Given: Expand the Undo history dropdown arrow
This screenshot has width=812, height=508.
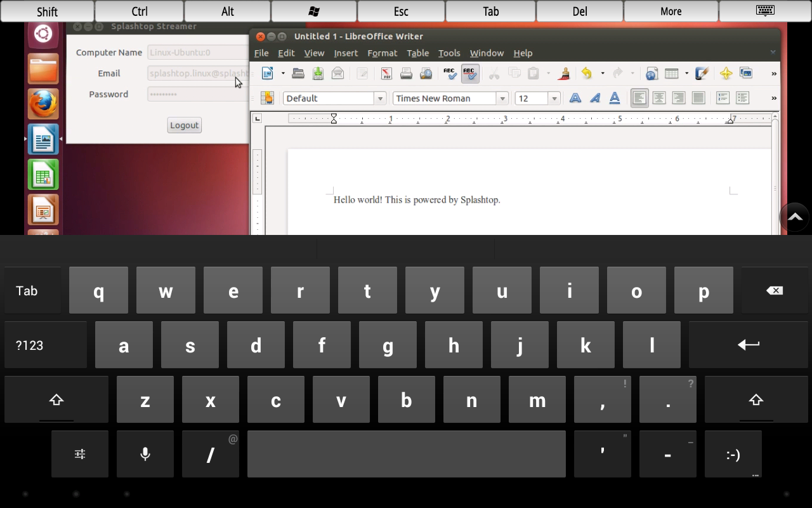Looking at the screenshot, I should pyautogui.click(x=602, y=74).
